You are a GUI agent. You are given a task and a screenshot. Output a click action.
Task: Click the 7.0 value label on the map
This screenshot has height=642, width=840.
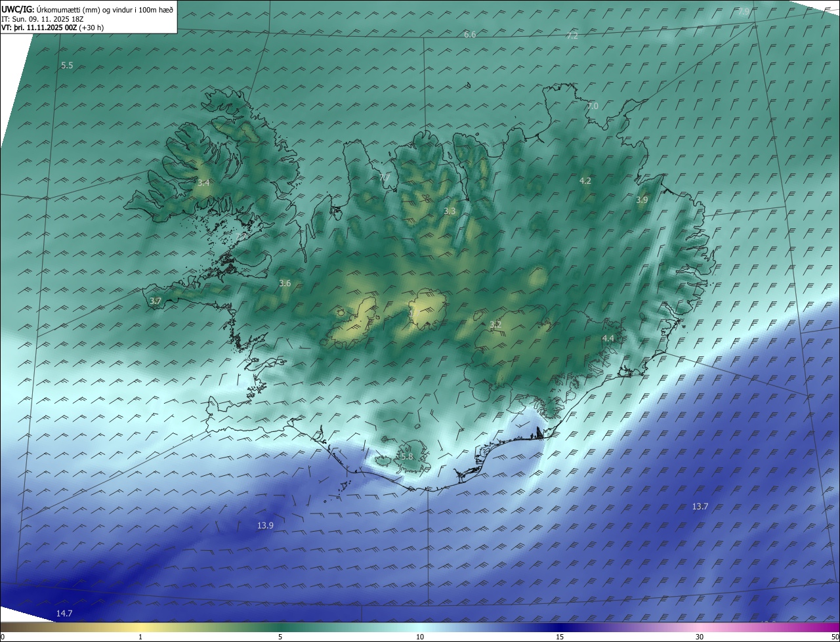593,106
